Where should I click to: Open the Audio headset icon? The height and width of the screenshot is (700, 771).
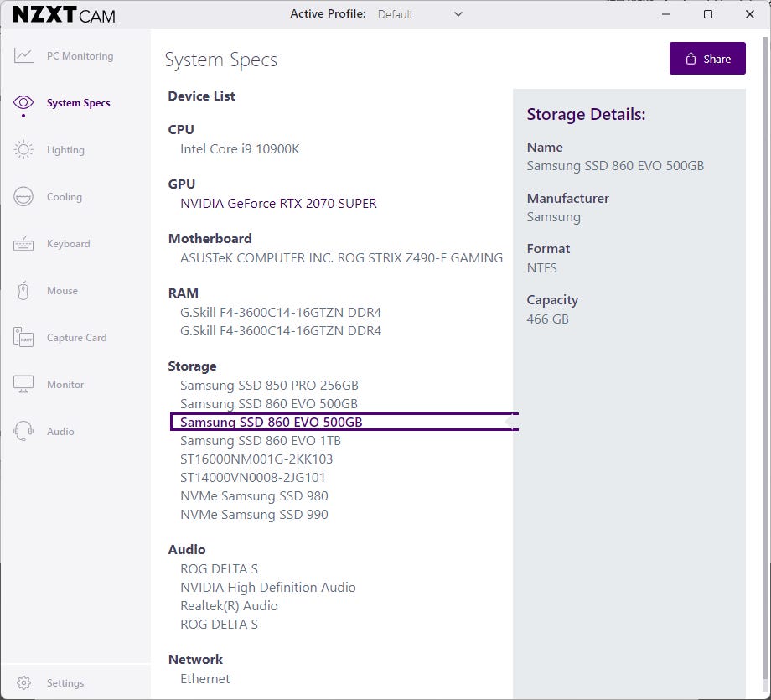click(x=23, y=432)
